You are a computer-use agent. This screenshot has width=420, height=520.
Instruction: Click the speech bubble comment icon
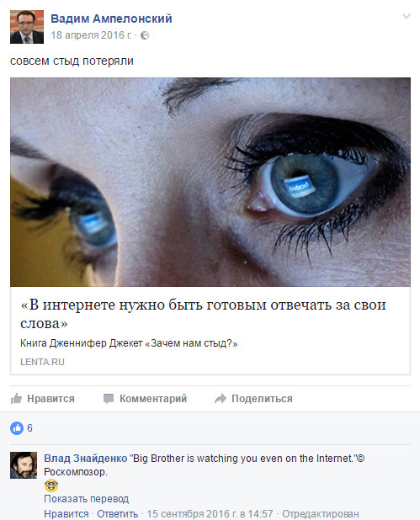pyautogui.click(x=109, y=399)
